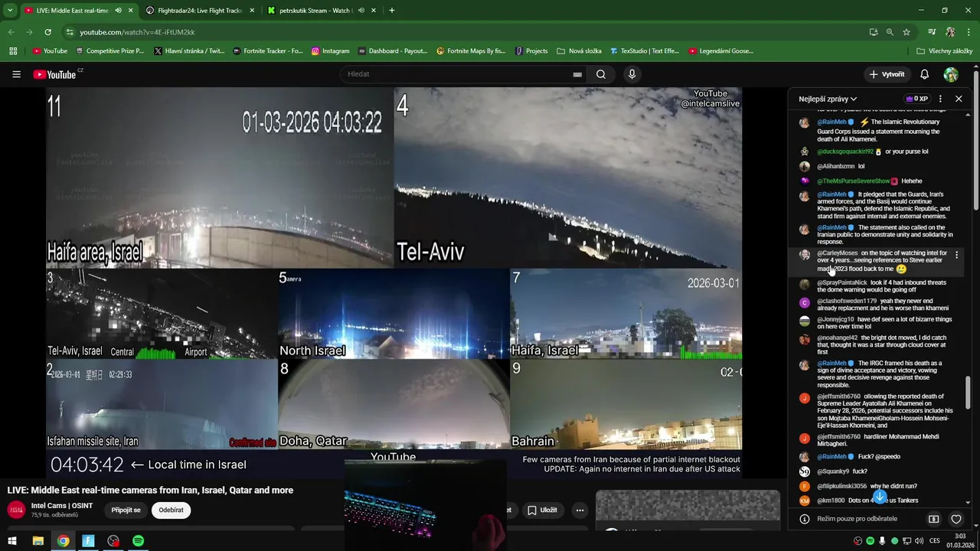Open the account avatar menu
Screen dimensions: 980x551
click(x=951, y=74)
